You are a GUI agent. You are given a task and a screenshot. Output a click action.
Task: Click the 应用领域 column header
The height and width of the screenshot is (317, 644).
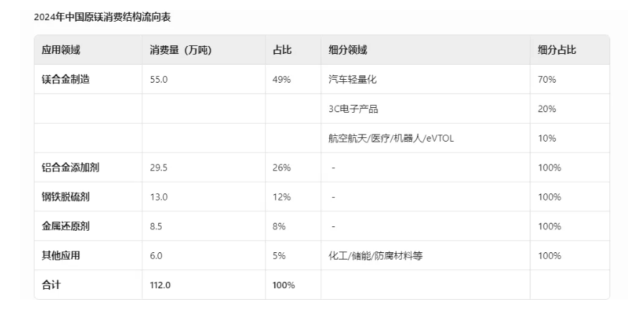[x=61, y=50]
